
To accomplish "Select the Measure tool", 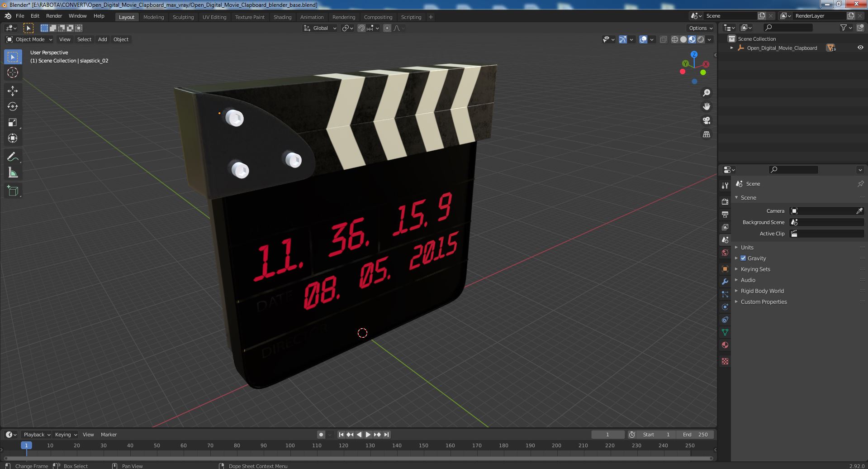I will pyautogui.click(x=13, y=173).
